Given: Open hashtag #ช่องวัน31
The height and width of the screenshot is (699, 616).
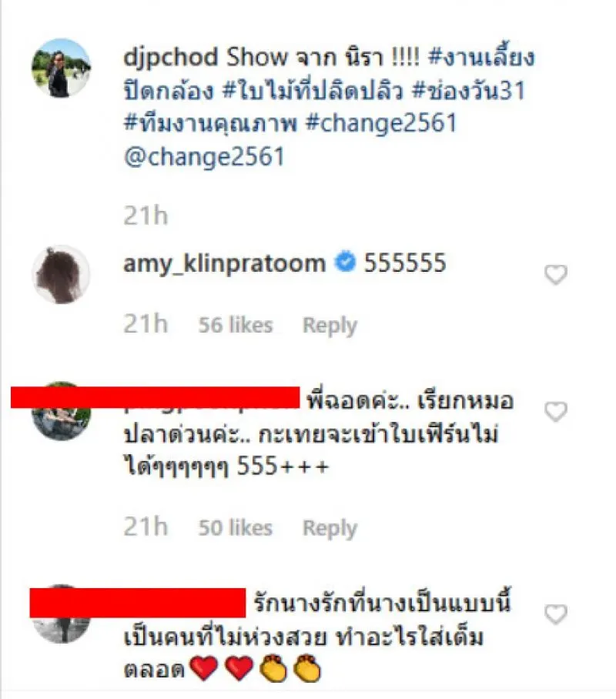Looking at the screenshot, I should click(468, 91).
